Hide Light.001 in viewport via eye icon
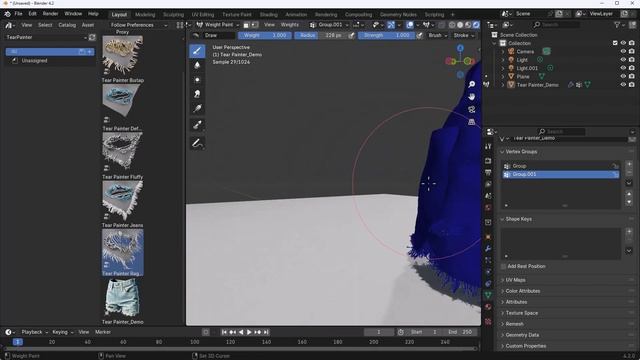The width and height of the screenshot is (640, 360). tap(623, 68)
